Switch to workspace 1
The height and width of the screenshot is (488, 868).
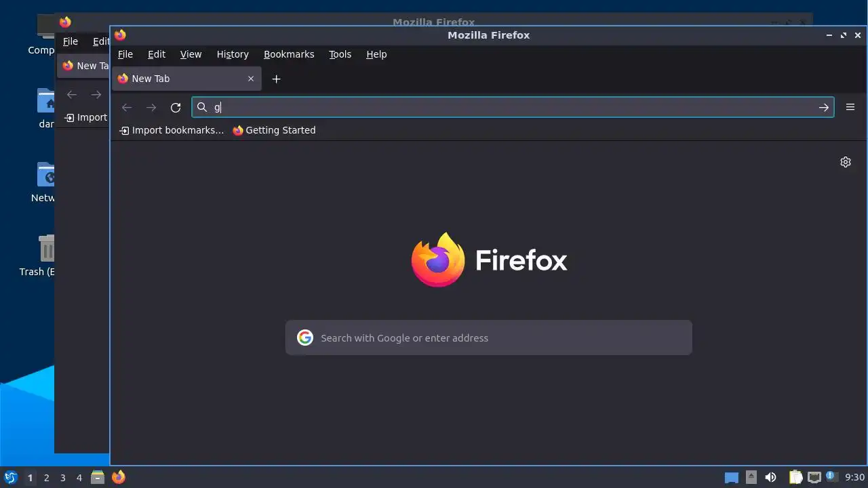[30, 477]
